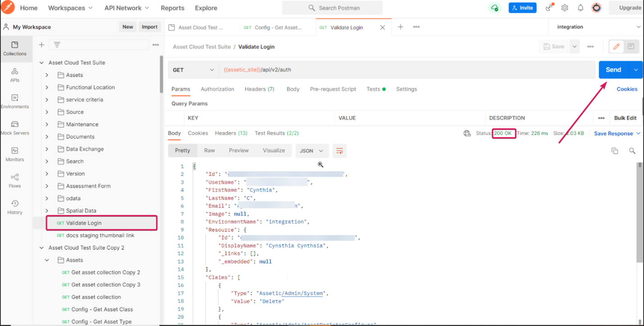Viewport: 644px width, 326px height.
Task: Switch to the Authorization tab
Action: pos(218,89)
